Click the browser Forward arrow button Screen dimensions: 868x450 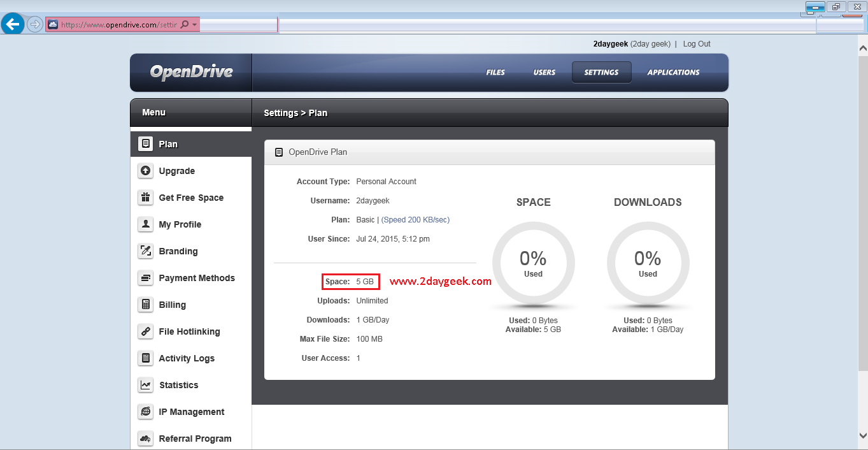point(35,24)
